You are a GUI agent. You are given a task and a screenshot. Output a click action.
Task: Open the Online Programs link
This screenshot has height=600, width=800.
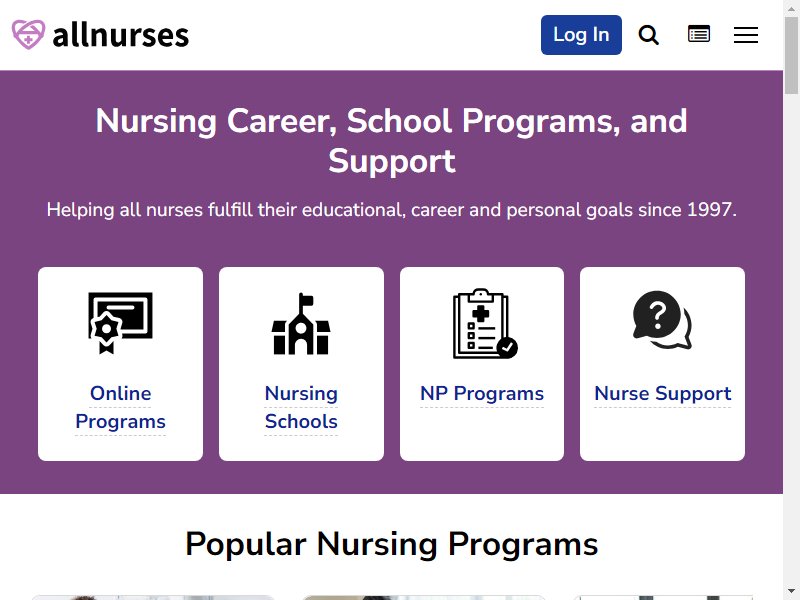pyautogui.click(x=120, y=407)
